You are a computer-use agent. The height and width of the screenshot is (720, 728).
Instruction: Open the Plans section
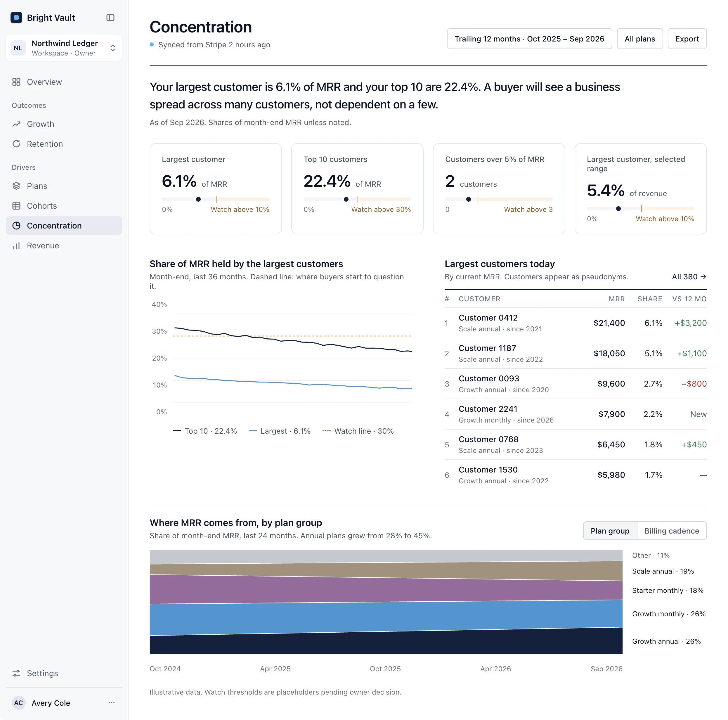[64, 186]
